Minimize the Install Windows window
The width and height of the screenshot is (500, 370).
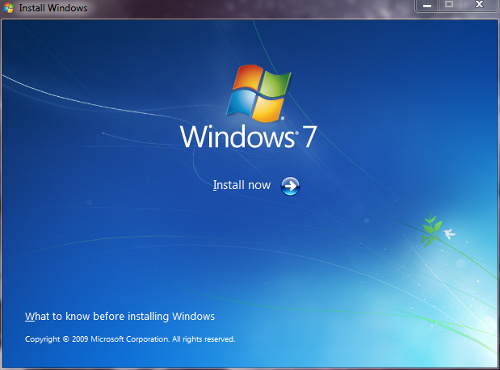427,5
